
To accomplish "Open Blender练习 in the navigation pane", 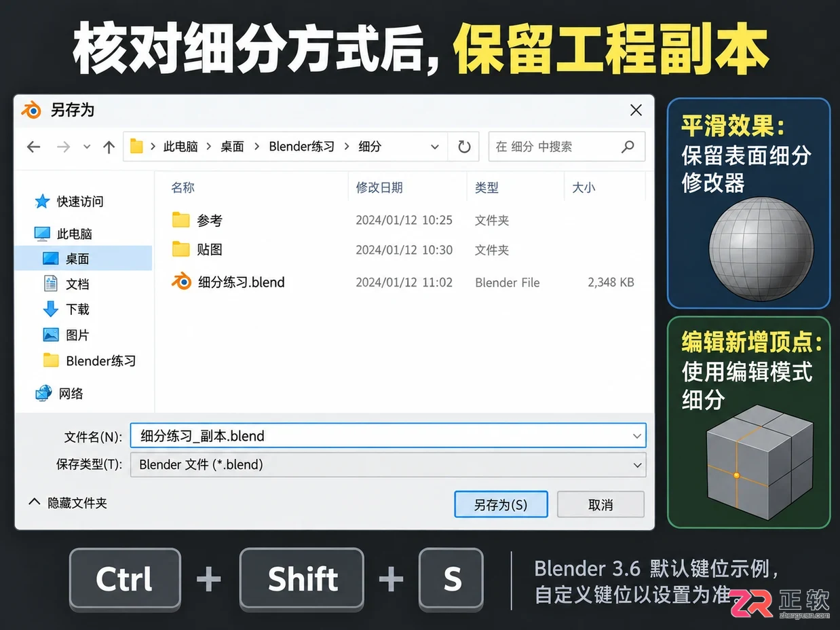I will coord(101,361).
